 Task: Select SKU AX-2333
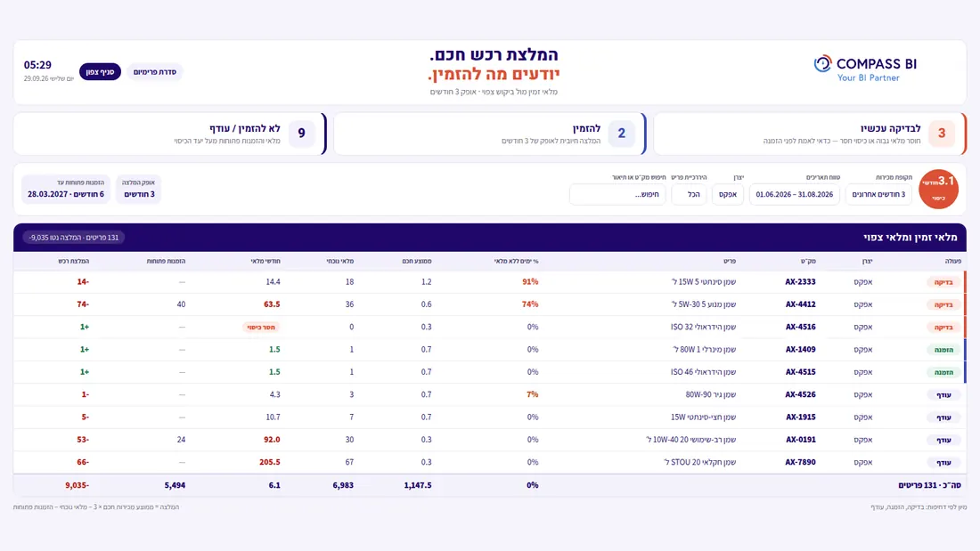[801, 282]
